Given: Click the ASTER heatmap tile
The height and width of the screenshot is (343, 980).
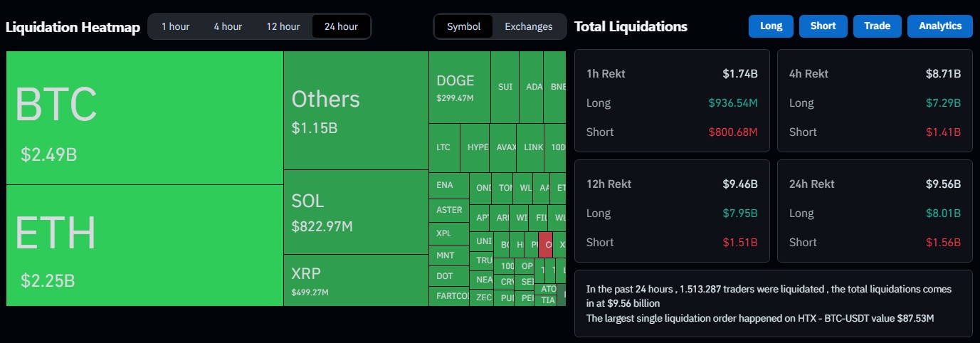Looking at the screenshot, I should pos(449,210).
